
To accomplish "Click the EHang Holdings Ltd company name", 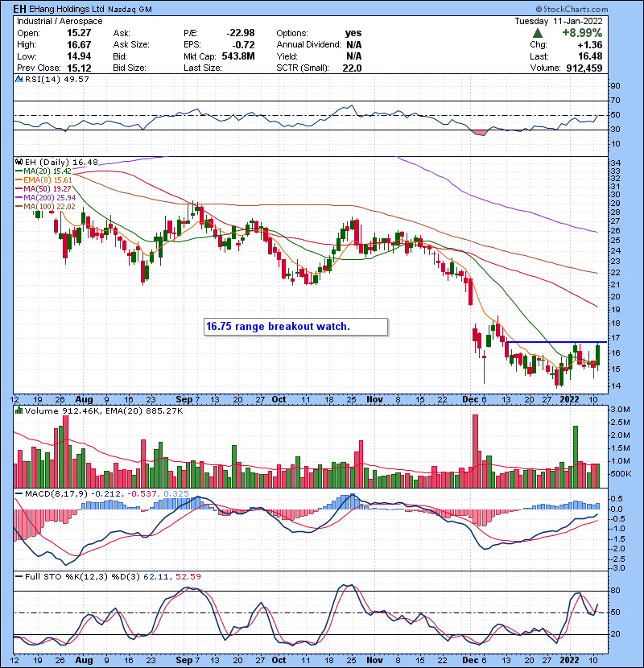I will click(x=67, y=9).
